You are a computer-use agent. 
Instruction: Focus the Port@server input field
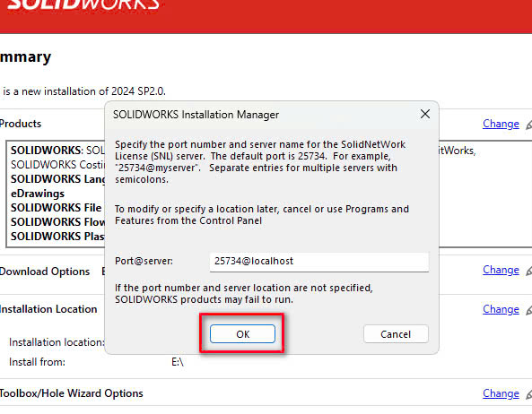pos(318,261)
